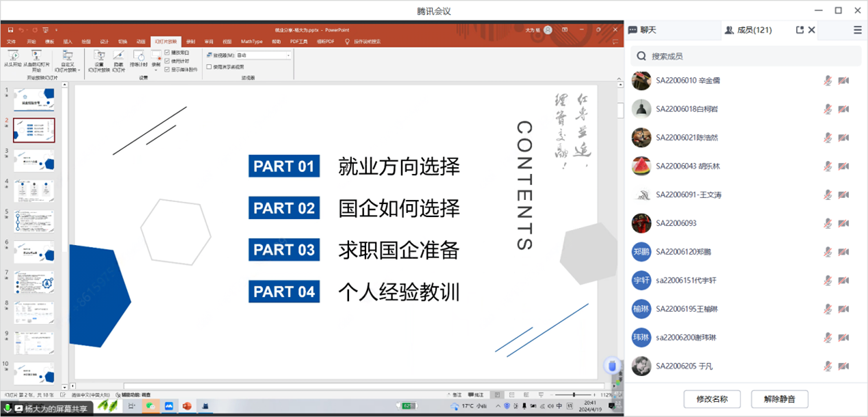
Task: Click the 设置幻灯片放映 icon
Action: pos(99,56)
